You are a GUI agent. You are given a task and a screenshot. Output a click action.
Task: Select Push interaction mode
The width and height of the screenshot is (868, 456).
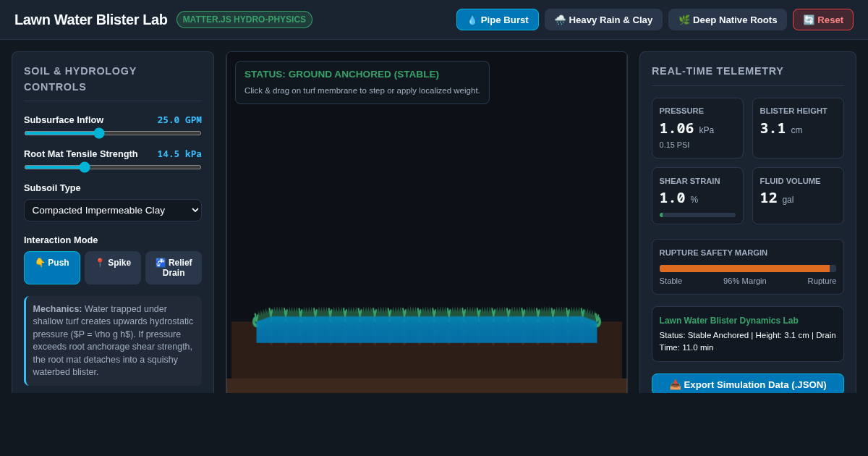click(52, 268)
